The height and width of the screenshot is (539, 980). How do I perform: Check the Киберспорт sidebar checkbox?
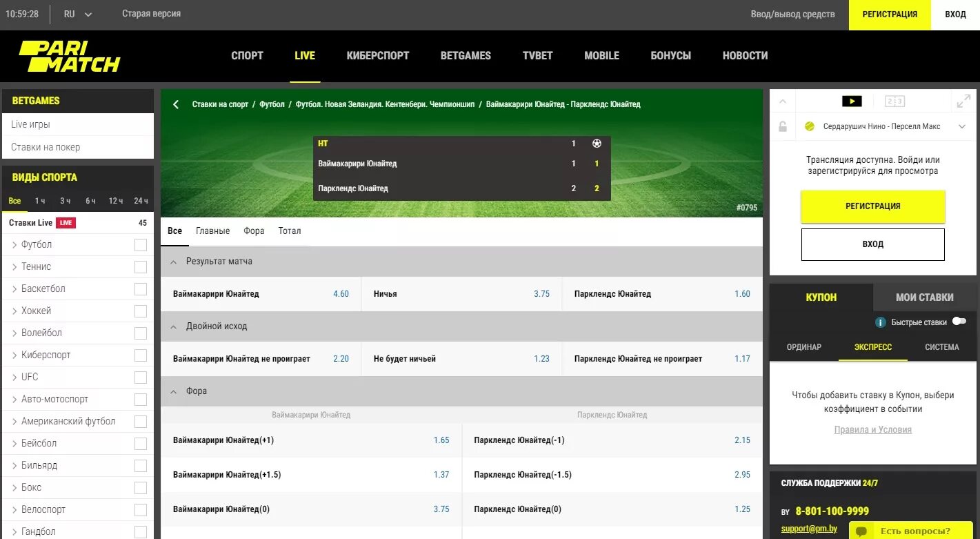tap(141, 355)
